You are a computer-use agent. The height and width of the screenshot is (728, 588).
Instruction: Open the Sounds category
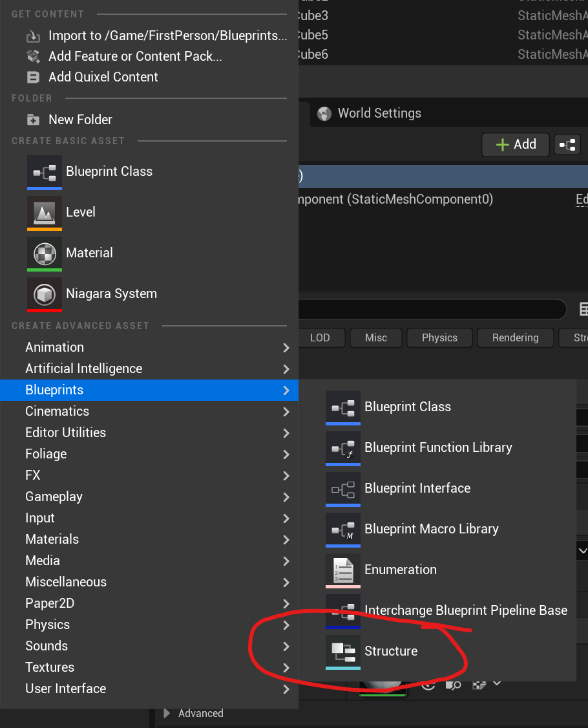click(x=149, y=647)
